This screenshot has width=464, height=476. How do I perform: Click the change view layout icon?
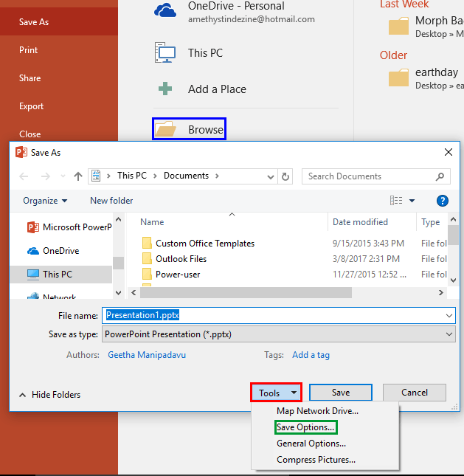tap(396, 200)
